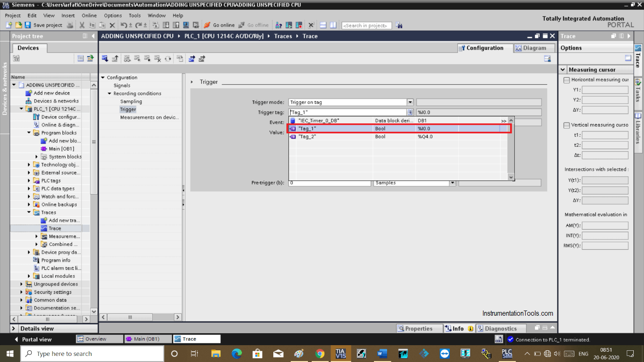This screenshot has height=362, width=644.
Task: Open the Trigger mode dropdown arrow
Action: 410,102
